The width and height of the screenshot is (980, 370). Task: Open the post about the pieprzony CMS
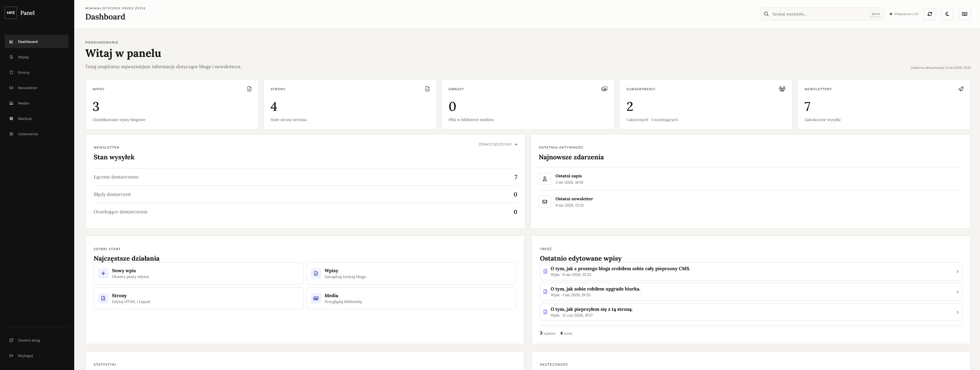click(751, 271)
